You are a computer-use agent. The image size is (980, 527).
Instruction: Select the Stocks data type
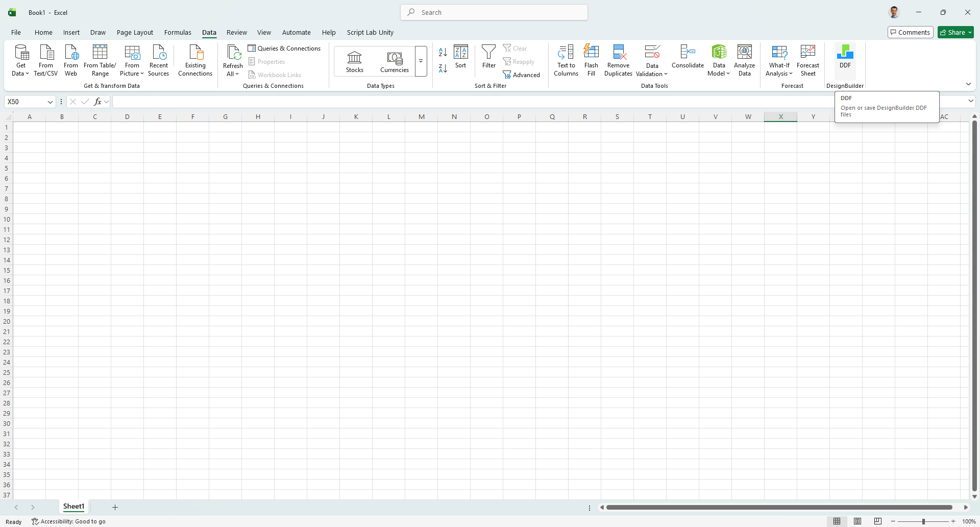click(355, 61)
